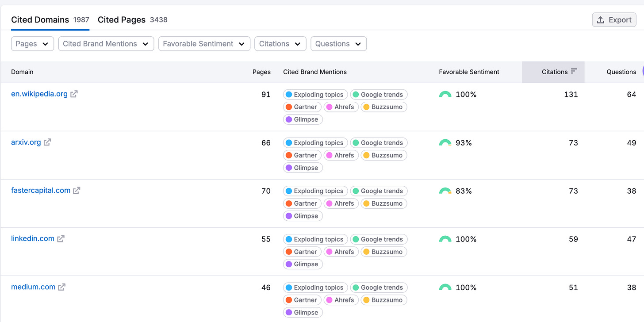Click the Favorable Sentiment column header
The height and width of the screenshot is (322, 644).
click(x=469, y=72)
